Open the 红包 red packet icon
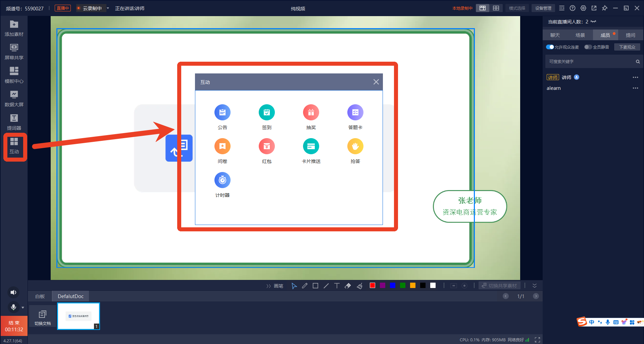Viewport: 644px width, 344px height. click(266, 147)
